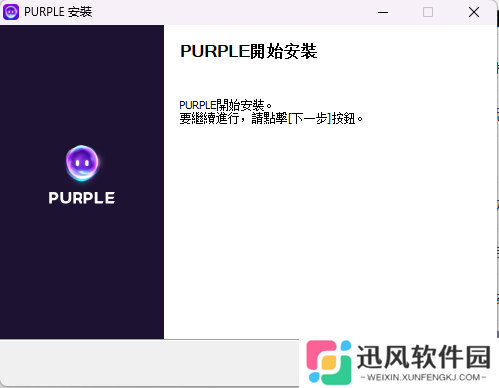
Task: Click the disabled maximize button
Action: coord(428,12)
